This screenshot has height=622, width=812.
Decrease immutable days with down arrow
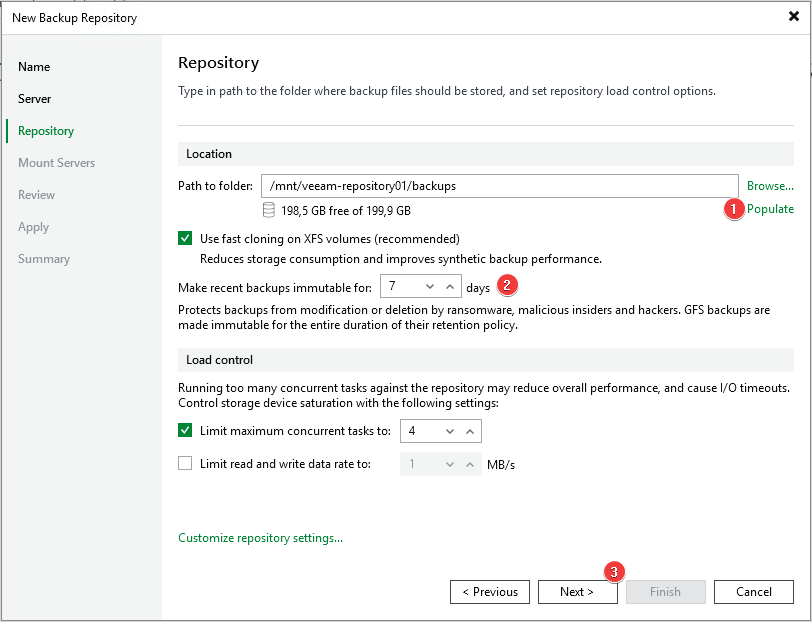pyautogui.click(x=429, y=287)
